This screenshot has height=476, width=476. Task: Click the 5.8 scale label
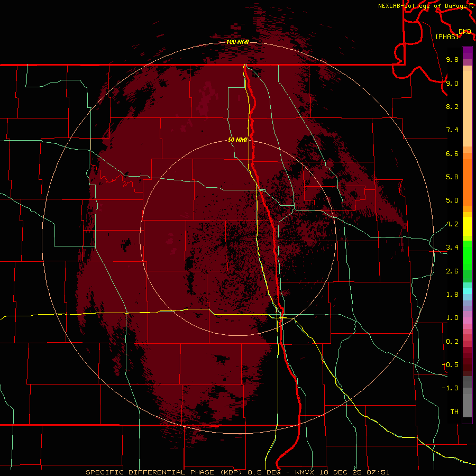click(x=452, y=177)
